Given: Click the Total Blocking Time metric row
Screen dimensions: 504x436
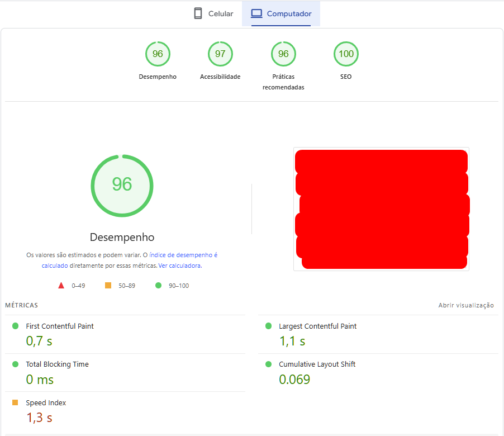Looking at the screenshot, I should (x=57, y=364).
